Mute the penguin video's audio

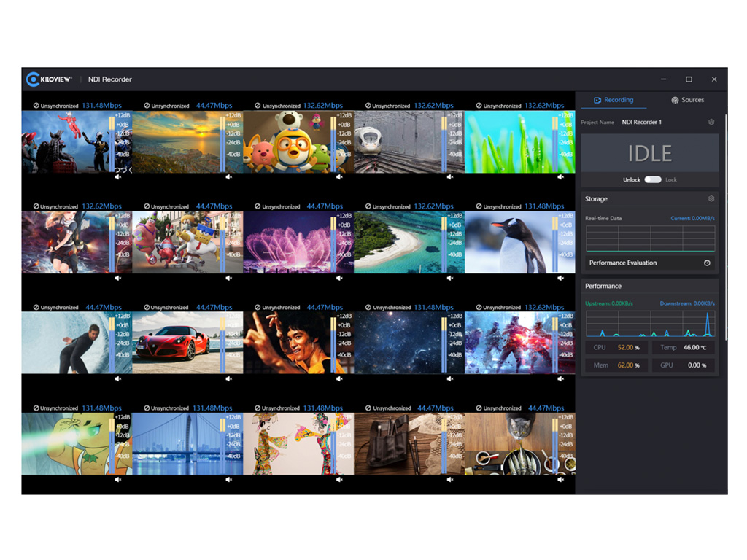pos(560,278)
